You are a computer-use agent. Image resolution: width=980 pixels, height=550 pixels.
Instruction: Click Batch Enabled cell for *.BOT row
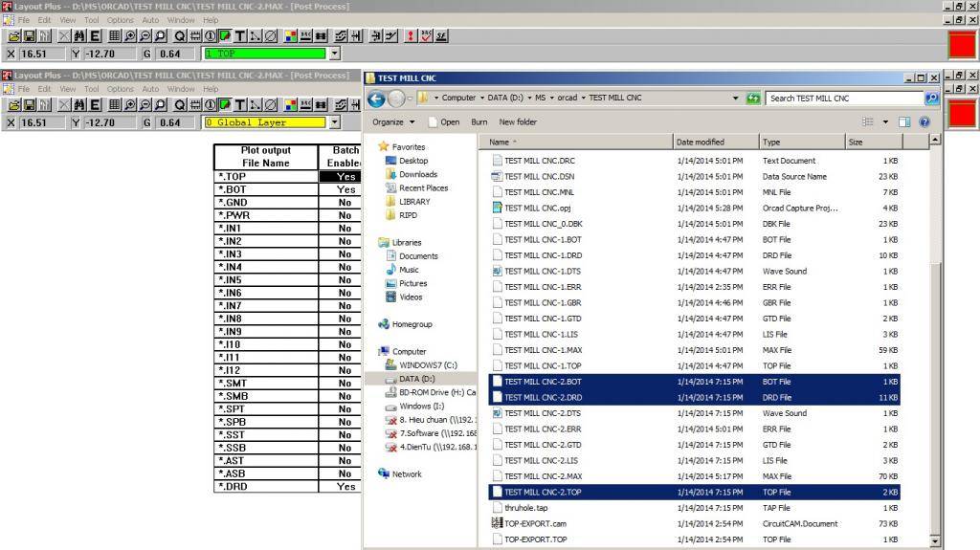(x=340, y=189)
